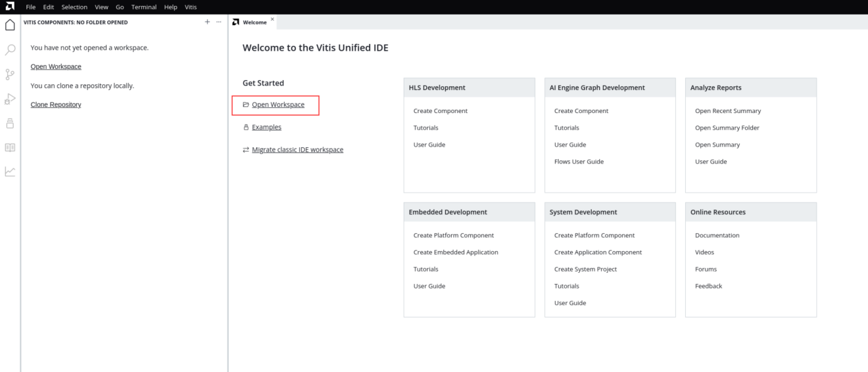The width and height of the screenshot is (868, 372).
Task: Open the View menu
Action: pyautogui.click(x=101, y=7)
